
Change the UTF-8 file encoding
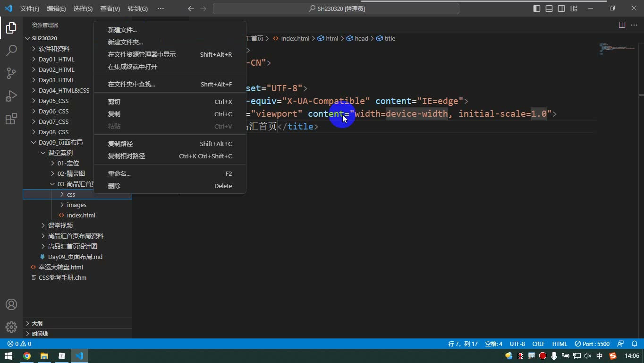click(517, 344)
